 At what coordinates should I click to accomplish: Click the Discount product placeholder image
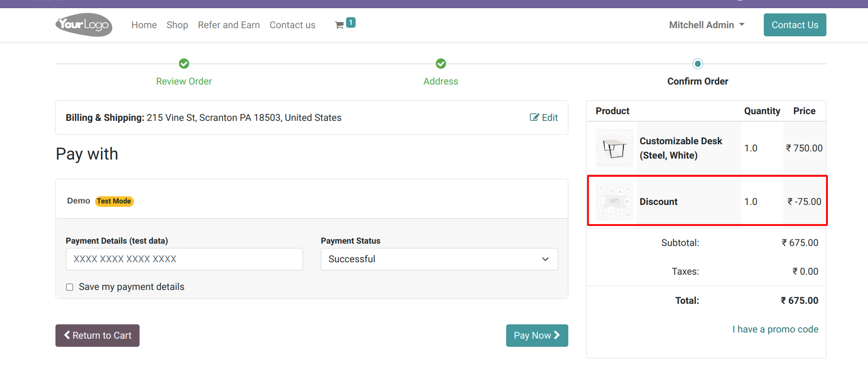[615, 202]
